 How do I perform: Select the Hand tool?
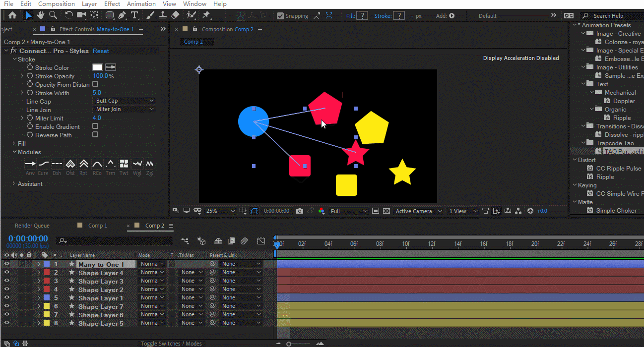click(41, 15)
